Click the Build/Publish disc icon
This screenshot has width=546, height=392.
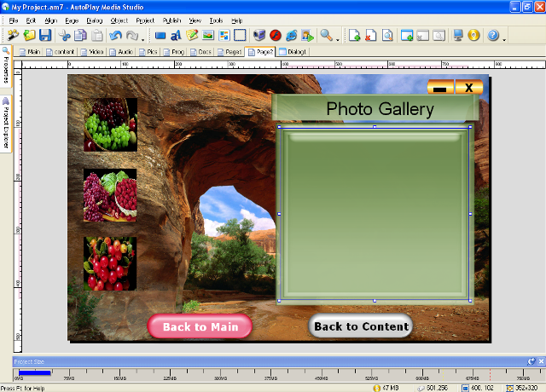tap(473, 36)
